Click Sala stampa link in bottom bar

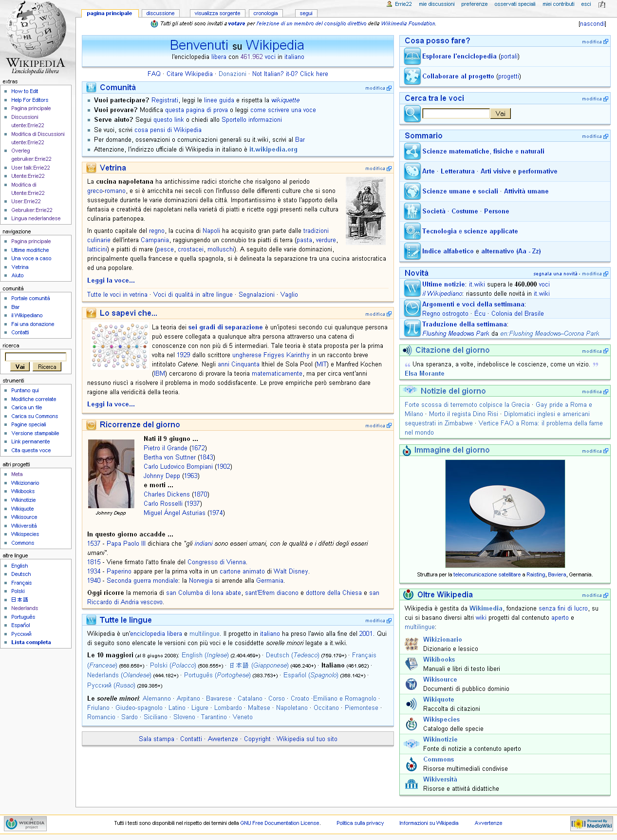point(156,739)
